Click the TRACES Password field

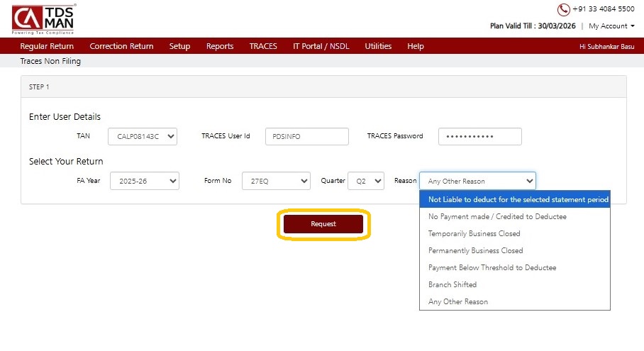[x=479, y=136]
